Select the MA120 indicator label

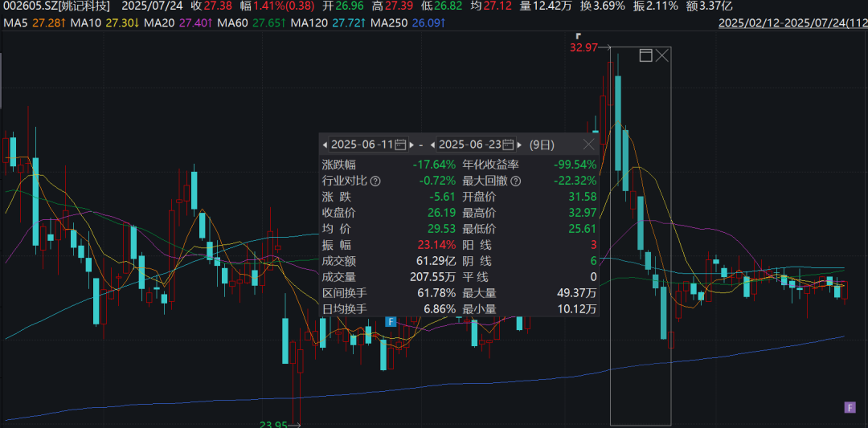click(x=309, y=23)
